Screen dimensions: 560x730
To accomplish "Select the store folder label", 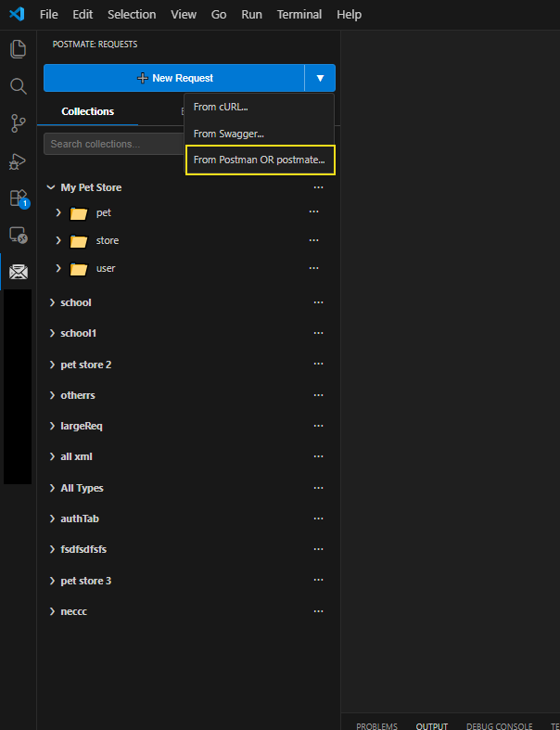I will (x=108, y=240).
